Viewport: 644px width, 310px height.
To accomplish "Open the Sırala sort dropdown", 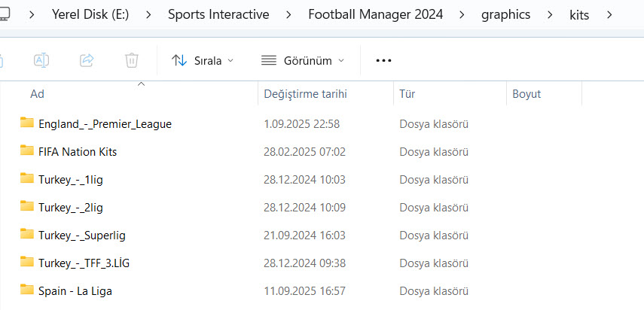I will 203,60.
